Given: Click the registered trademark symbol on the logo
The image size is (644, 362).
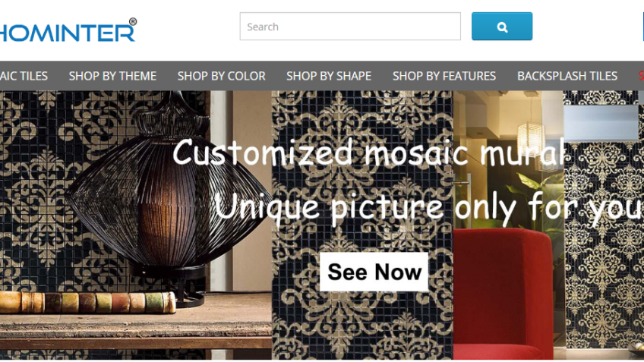Looking at the screenshot, I should point(133,21).
